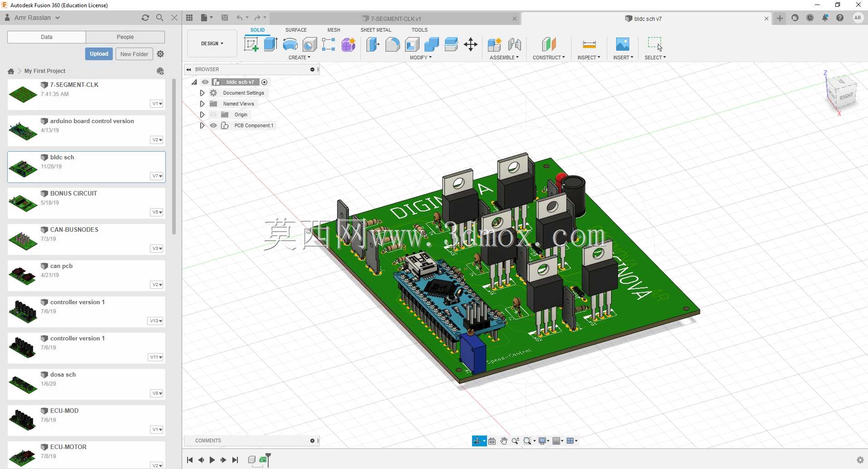Click the timeline end marker
The width and height of the screenshot is (868, 469).
pos(268,459)
